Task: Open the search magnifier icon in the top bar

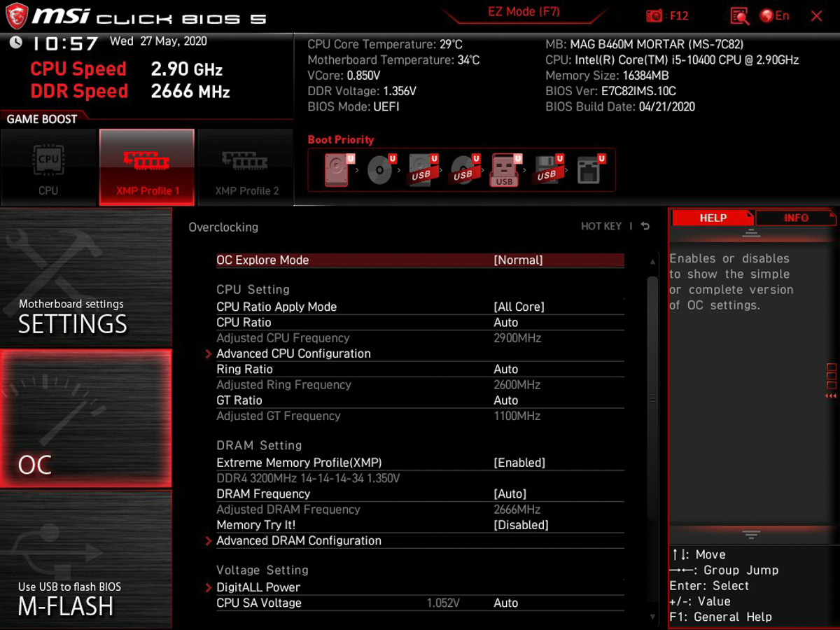Action: tap(739, 16)
